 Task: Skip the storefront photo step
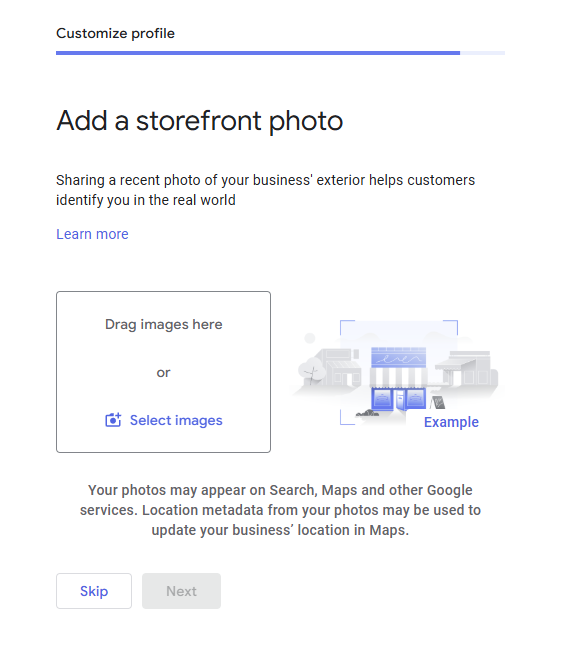point(94,591)
